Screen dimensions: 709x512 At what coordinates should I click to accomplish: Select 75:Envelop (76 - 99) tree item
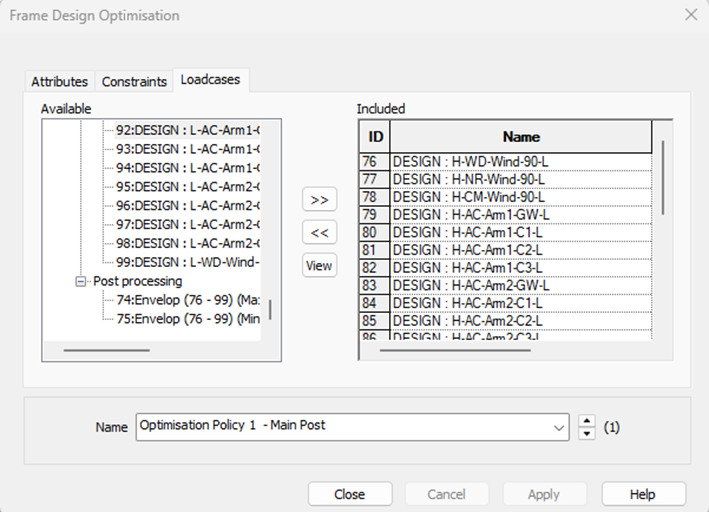coord(188,318)
